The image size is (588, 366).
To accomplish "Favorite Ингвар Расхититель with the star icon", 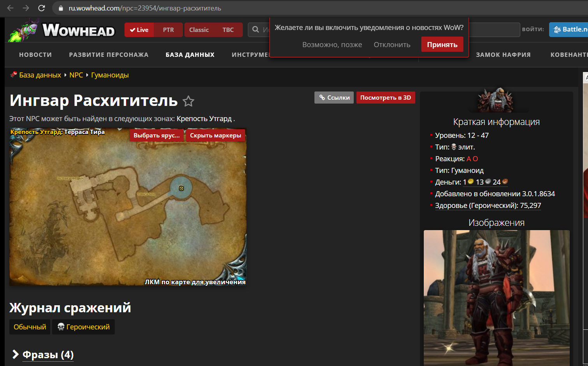I will (189, 101).
